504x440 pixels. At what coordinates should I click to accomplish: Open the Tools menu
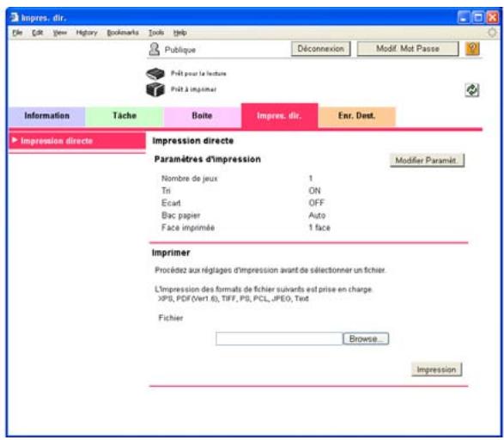point(156,33)
